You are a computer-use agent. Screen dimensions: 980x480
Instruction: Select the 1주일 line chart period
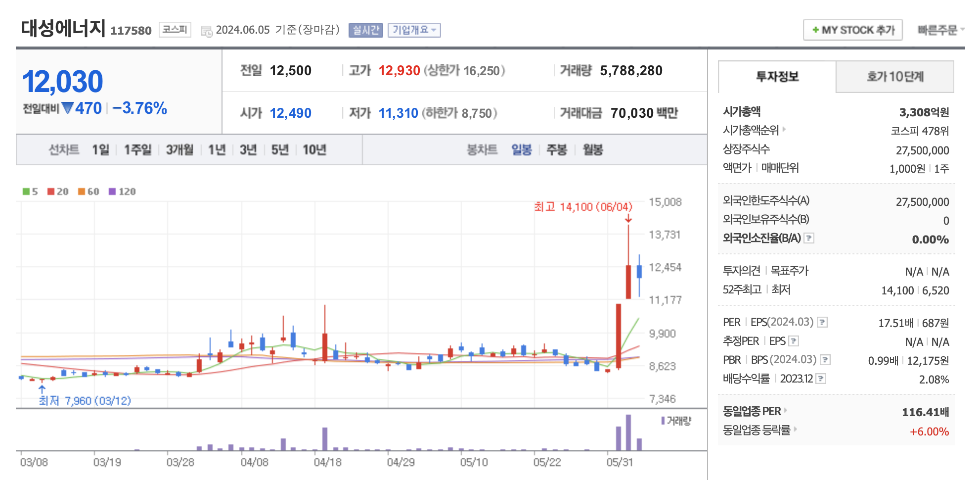click(x=137, y=149)
